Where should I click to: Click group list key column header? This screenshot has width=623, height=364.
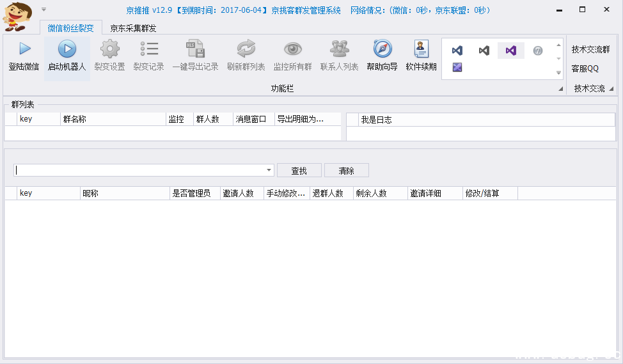(38, 119)
